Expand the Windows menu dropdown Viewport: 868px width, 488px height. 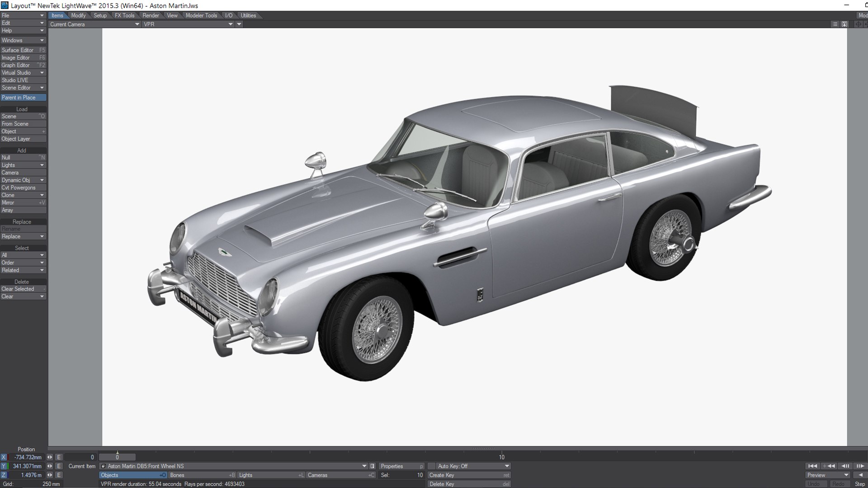23,40
